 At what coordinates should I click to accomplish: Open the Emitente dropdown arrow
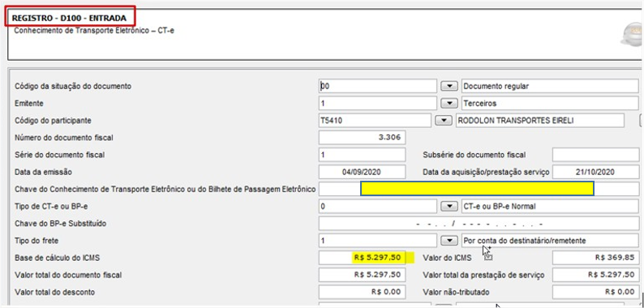449,104
